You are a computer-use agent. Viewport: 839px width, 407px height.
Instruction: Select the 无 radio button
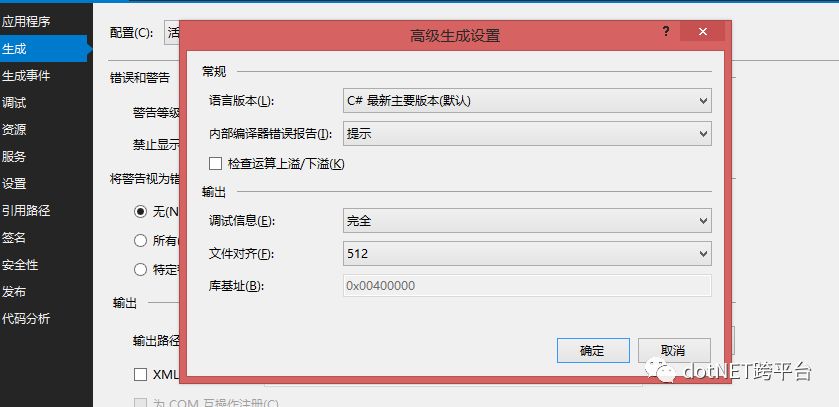140,212
